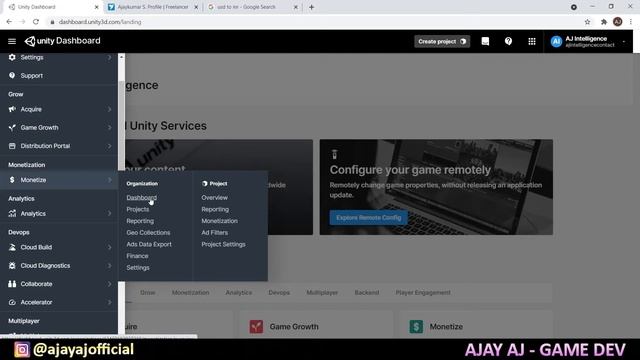Click the Analytics chart icon
This screenshot has height=360, width=640.
(x=12, y=213)
